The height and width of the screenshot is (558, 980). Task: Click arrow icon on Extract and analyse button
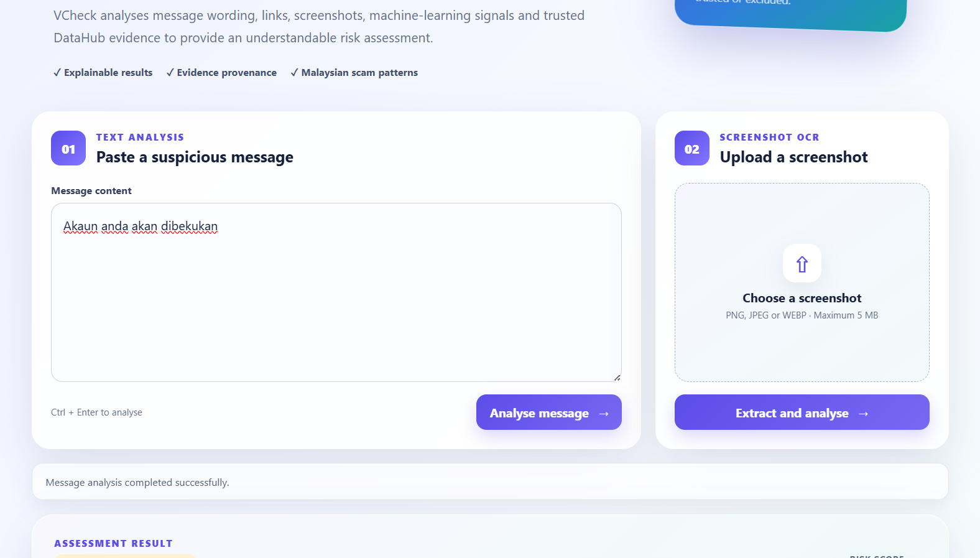click(x=863, y=414)
